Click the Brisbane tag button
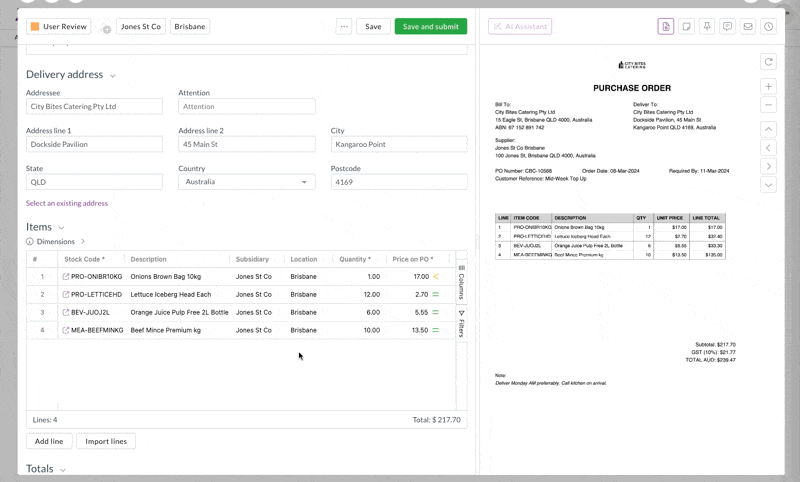 (x=190, y=27)
